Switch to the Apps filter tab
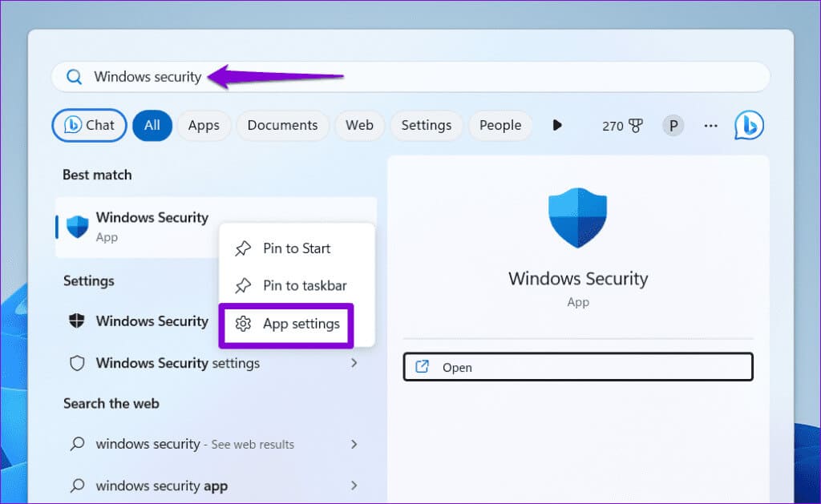This screenshot has height=504, width=821. [x=204, y=126]
